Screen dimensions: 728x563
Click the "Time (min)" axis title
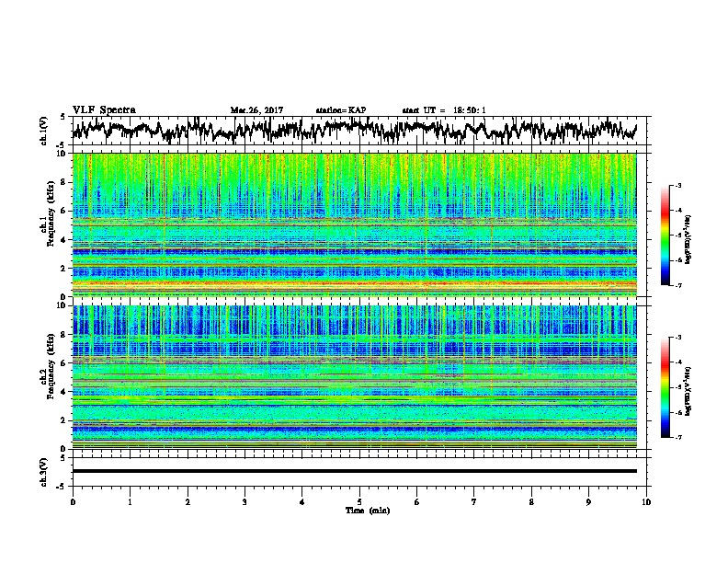coord(368,511)
